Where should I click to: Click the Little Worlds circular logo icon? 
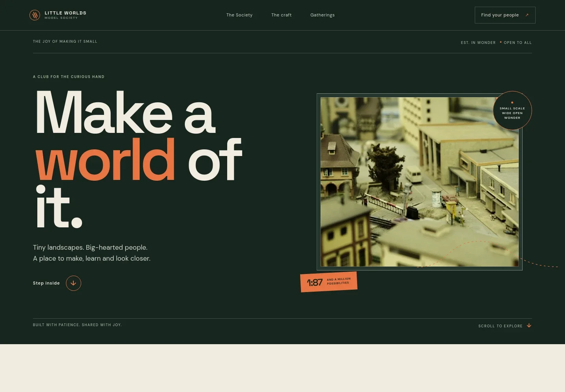click(x=35, y=15)
